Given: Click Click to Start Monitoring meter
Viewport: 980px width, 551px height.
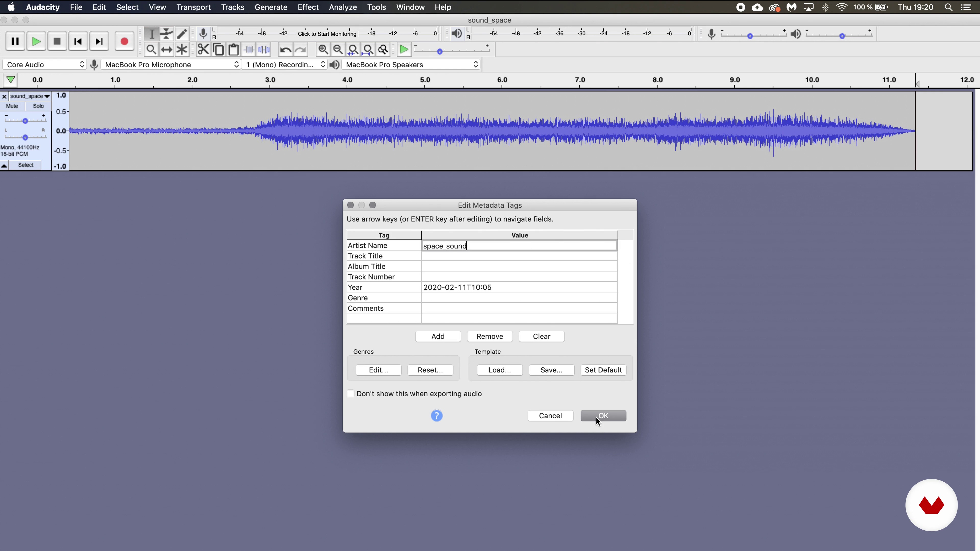Looking at the screenshot, I should (x=327, y=34).
